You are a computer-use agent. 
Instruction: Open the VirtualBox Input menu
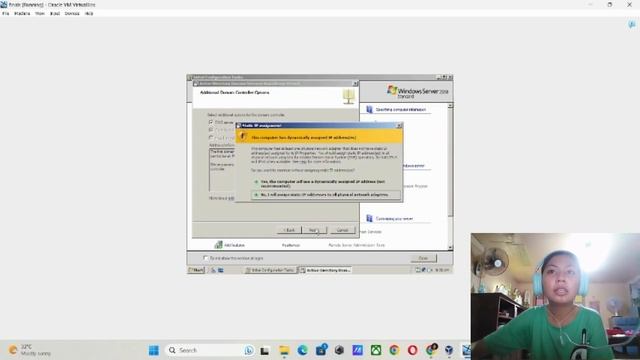[55, 13]
